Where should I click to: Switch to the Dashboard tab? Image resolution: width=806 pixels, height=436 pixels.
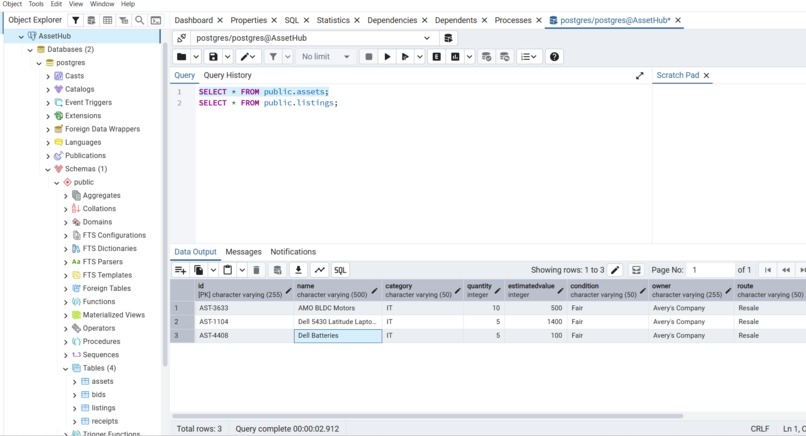193,20
